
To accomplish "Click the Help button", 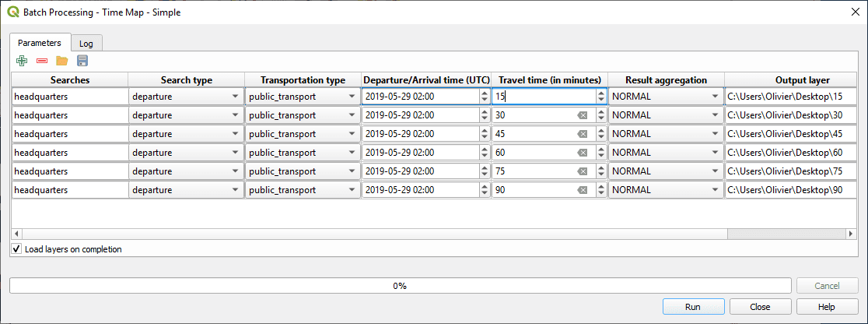I will point(827,307).
